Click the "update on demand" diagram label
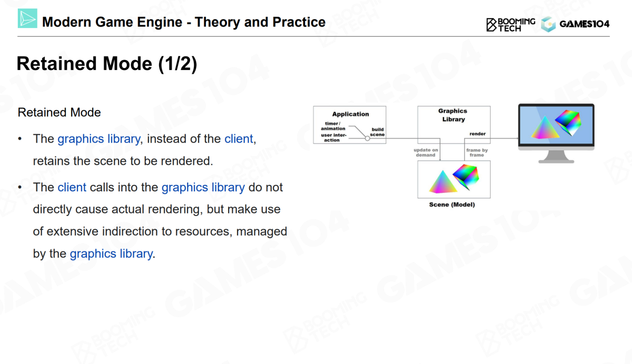Viewport: 632px width, 364px height. [426, 152]
